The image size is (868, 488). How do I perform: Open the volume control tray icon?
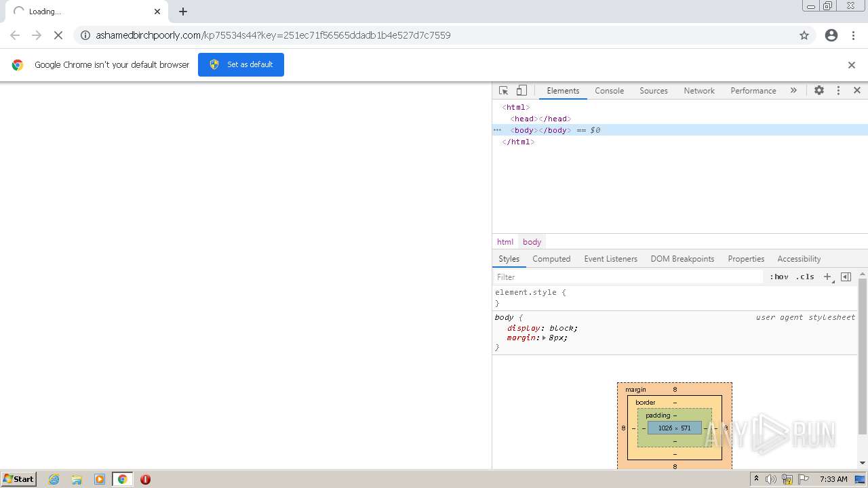pyautogui.click(x=771, y=479)
